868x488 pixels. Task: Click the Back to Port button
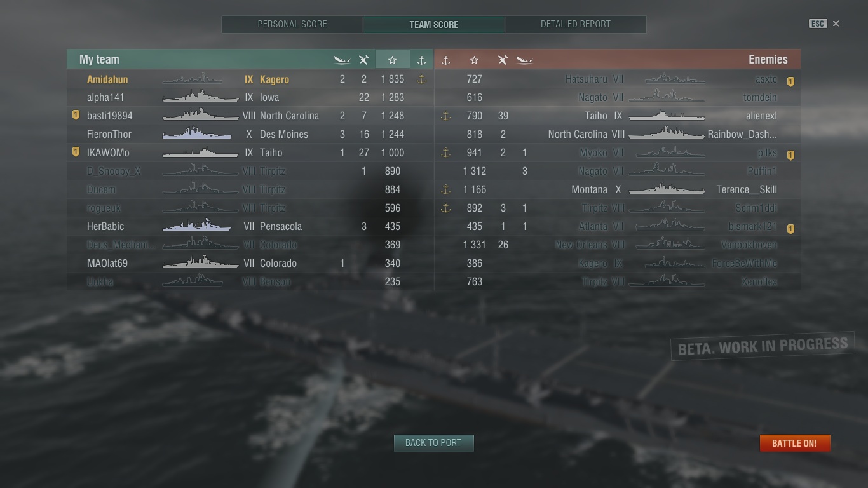pyautogui.click(x=433, y=443)
